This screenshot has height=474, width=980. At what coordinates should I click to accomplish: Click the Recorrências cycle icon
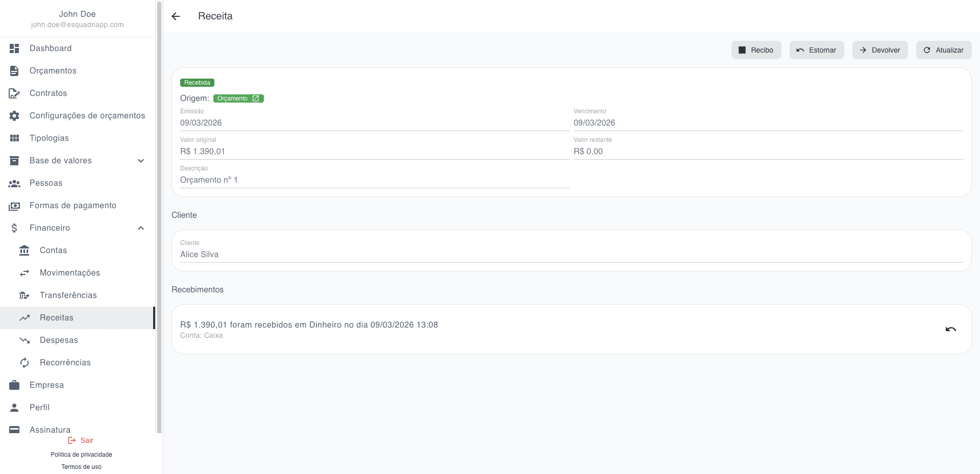click(24, 363)
